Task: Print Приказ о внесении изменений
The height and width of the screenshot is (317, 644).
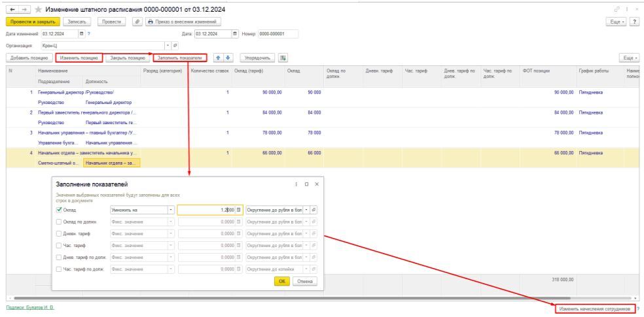Action: 183,22
